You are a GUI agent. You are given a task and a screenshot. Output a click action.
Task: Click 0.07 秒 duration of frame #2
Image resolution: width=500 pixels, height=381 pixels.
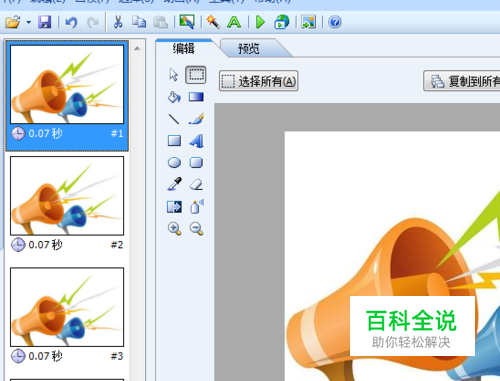coord(45,245)
